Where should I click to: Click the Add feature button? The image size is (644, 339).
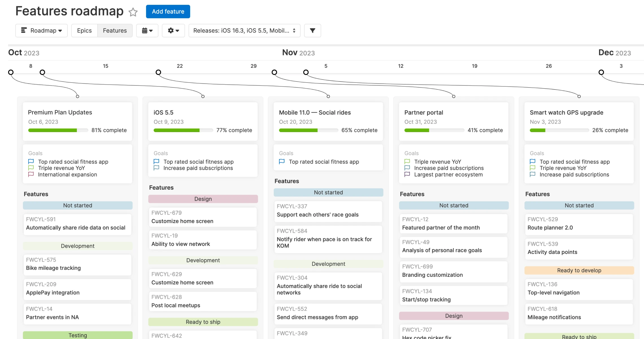point(168,12)
